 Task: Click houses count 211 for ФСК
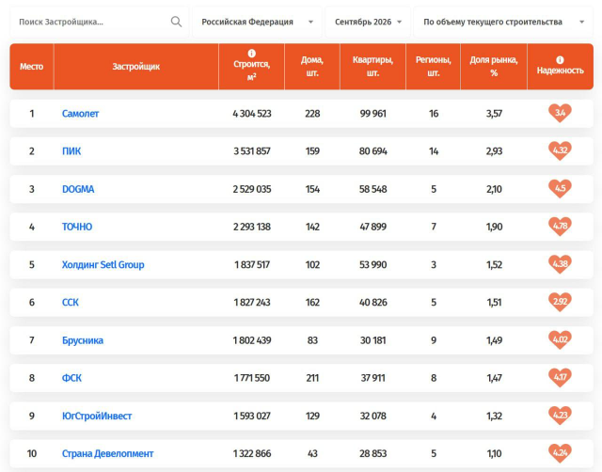[312, 378]
